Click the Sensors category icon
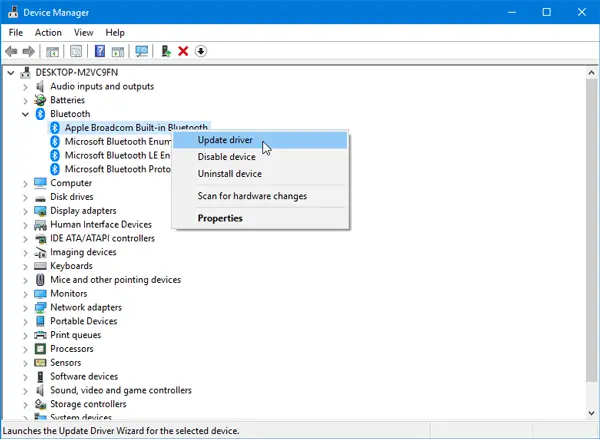 tap(40, 362)
